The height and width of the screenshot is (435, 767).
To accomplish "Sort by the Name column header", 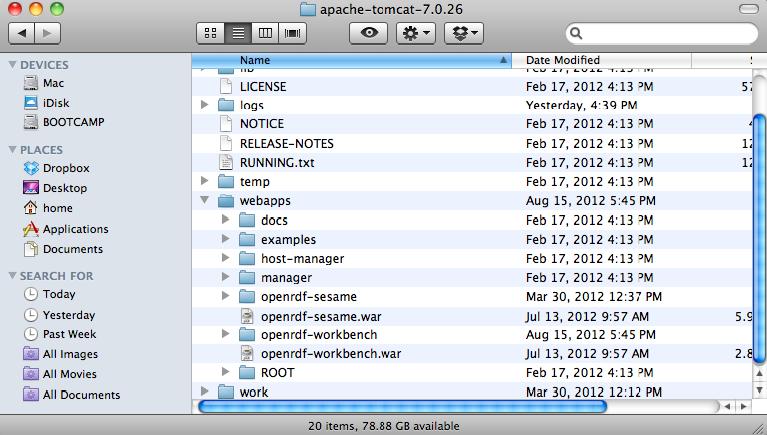I will click(x=351, y=60).
